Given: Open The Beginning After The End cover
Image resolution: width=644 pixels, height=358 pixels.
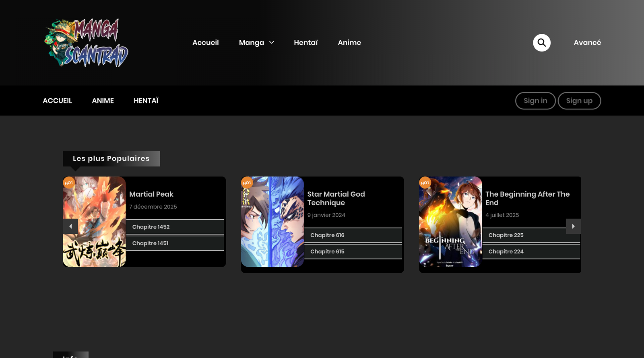Looking at the screenshot, I should 450,222.
